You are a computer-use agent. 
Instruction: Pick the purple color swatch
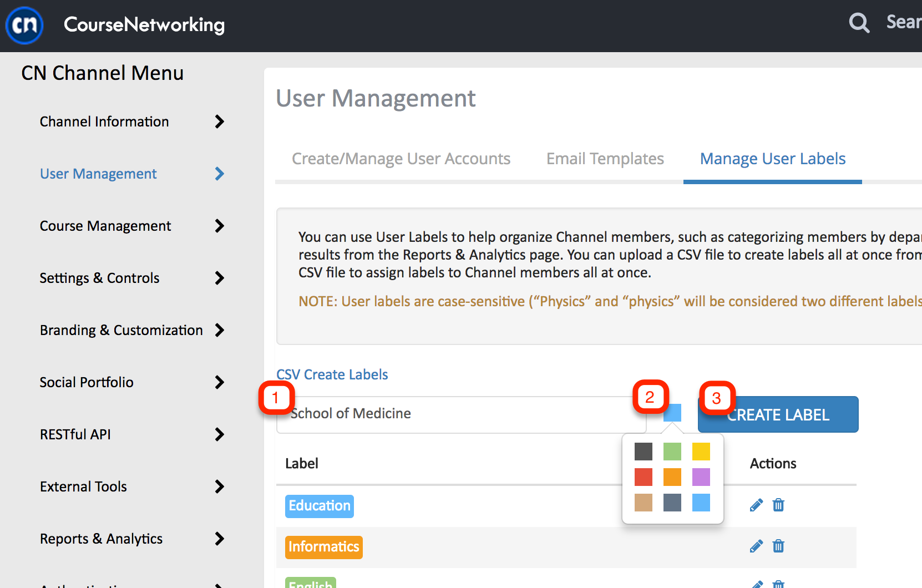[701, 477]
